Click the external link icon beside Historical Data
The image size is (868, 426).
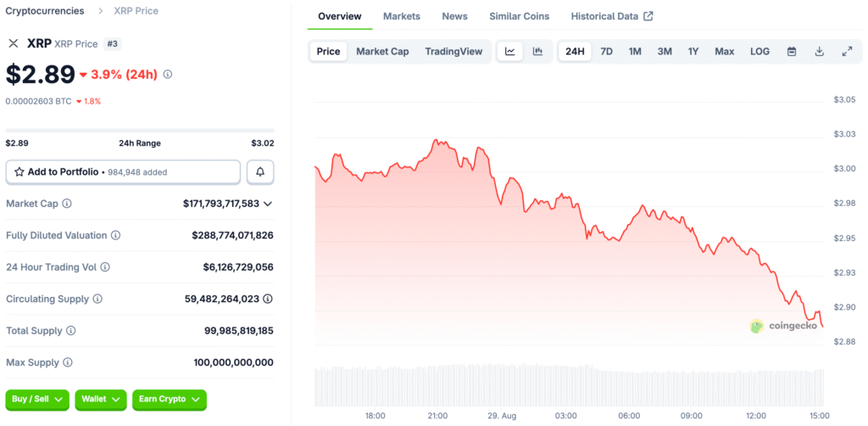[648, 16]
